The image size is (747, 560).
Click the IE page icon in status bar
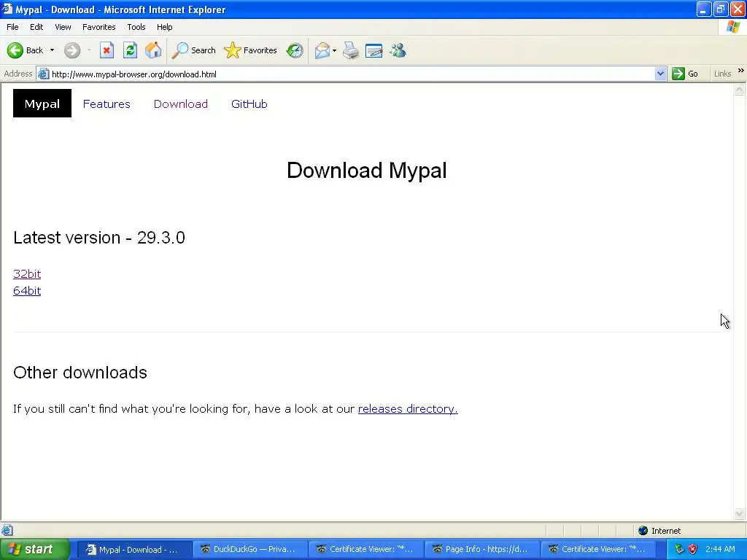tap(7, 530)
